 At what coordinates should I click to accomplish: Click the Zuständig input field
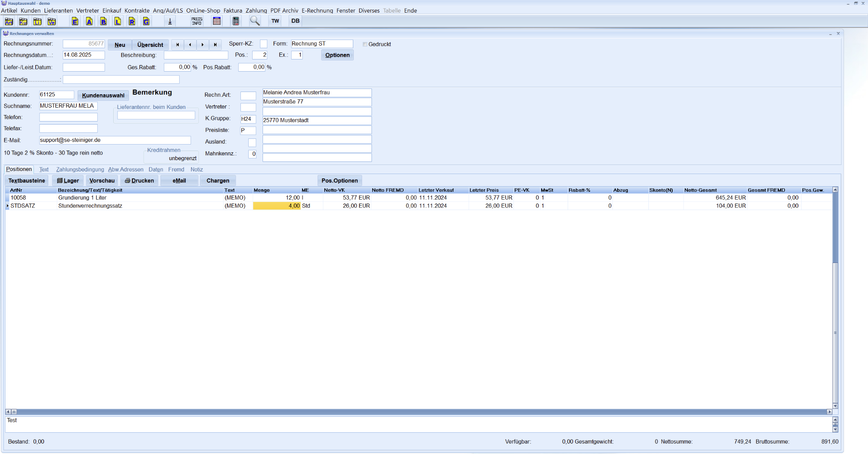tap(121, 79)
